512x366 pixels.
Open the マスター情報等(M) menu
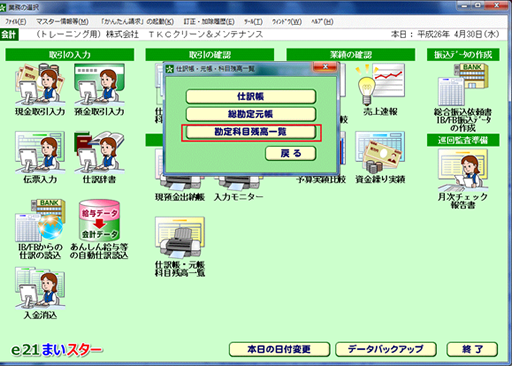pyautogui.click(x=62, y=22)
